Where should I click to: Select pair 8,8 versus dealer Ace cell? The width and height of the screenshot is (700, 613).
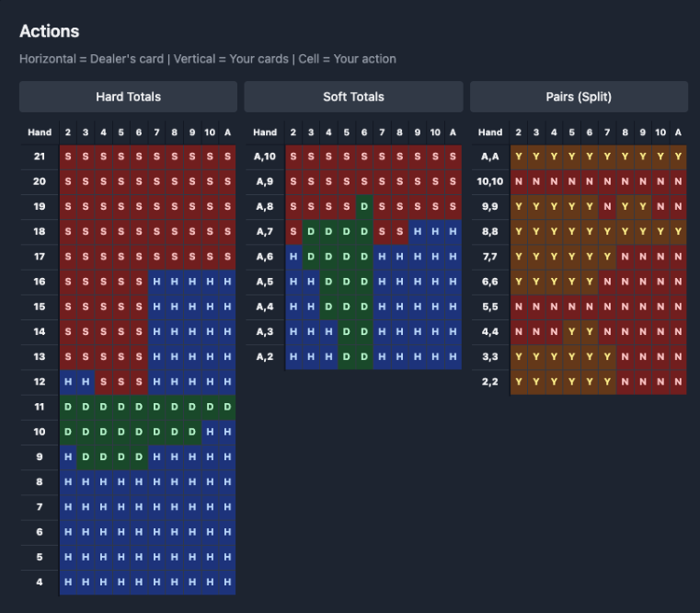(x=678, y=232)
